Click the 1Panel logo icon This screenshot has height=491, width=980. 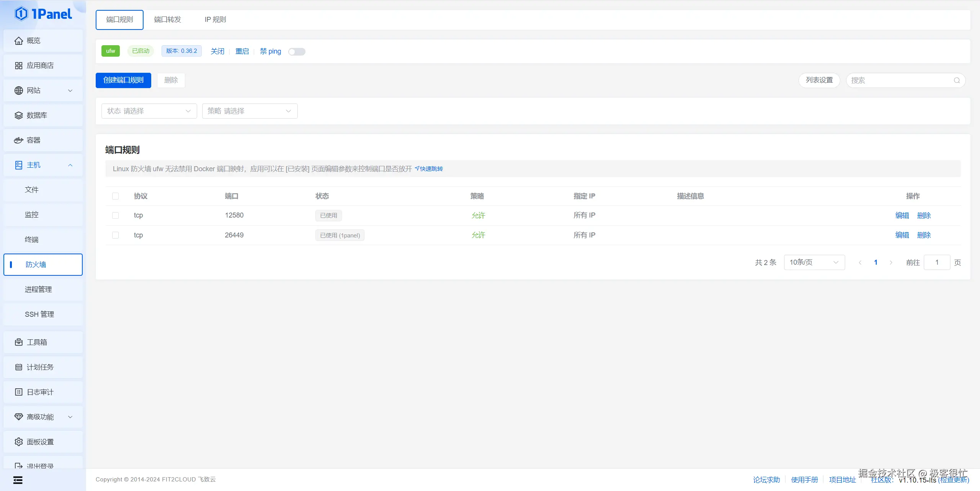(21, 14)
